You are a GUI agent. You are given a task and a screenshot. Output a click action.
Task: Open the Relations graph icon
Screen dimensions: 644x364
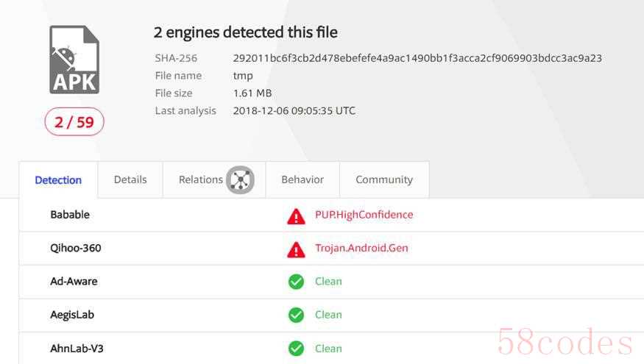[x=240, y=180]
